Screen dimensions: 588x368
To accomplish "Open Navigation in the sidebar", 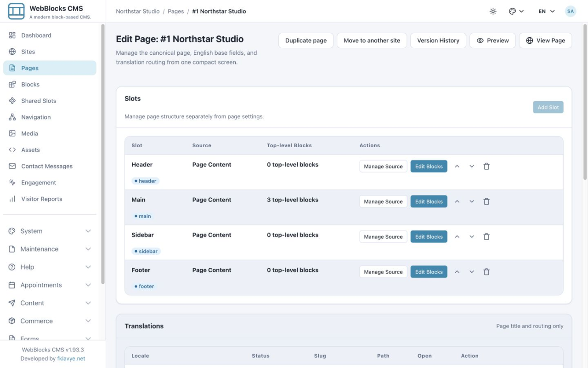I will pos(50,117).
